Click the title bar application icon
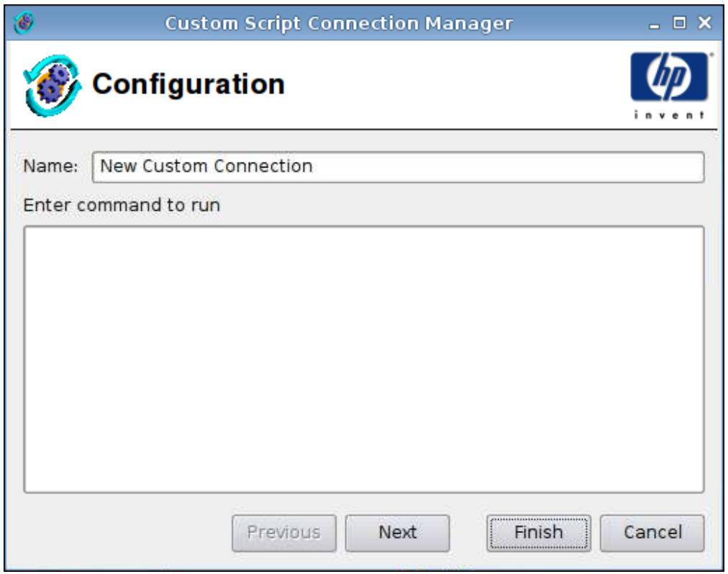The width and height of the screenshot is (728, 574). point(24,23)
